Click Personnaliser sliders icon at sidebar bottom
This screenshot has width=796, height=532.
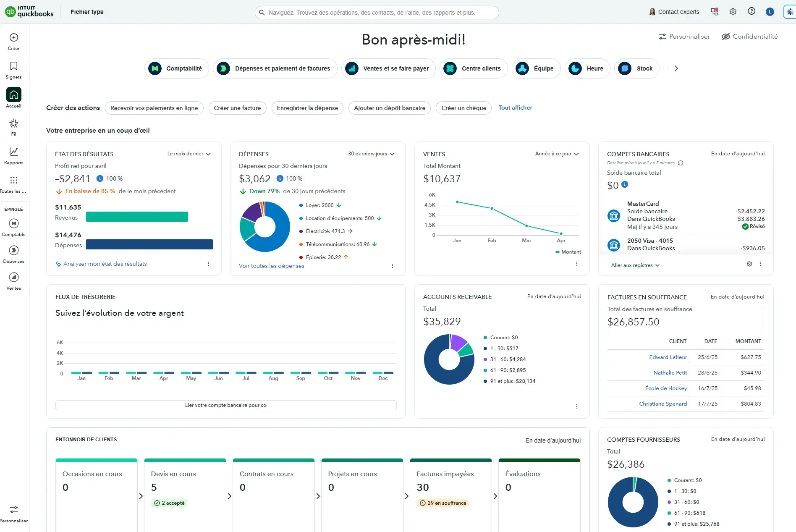[14, 510]
